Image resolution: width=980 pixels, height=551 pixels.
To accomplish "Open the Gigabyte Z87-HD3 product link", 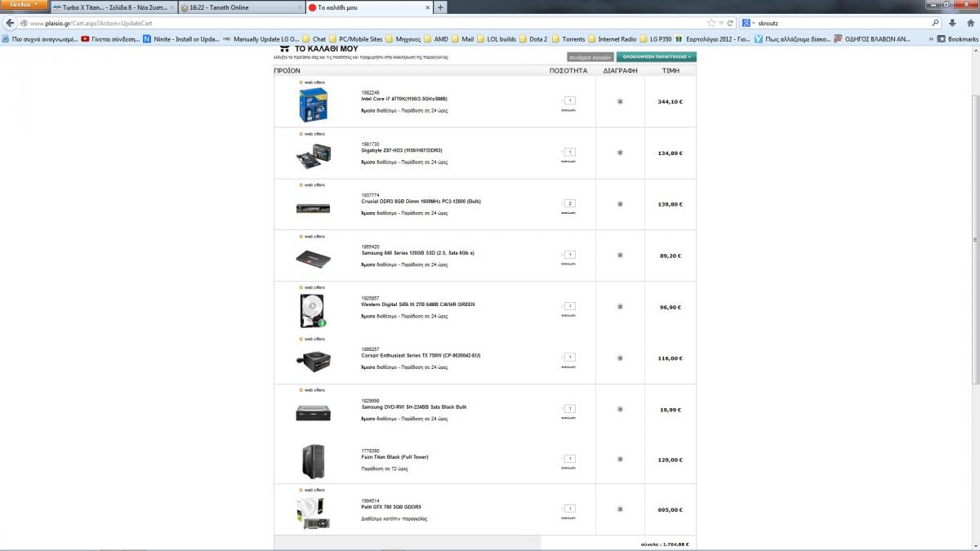I will click(402, 150).
